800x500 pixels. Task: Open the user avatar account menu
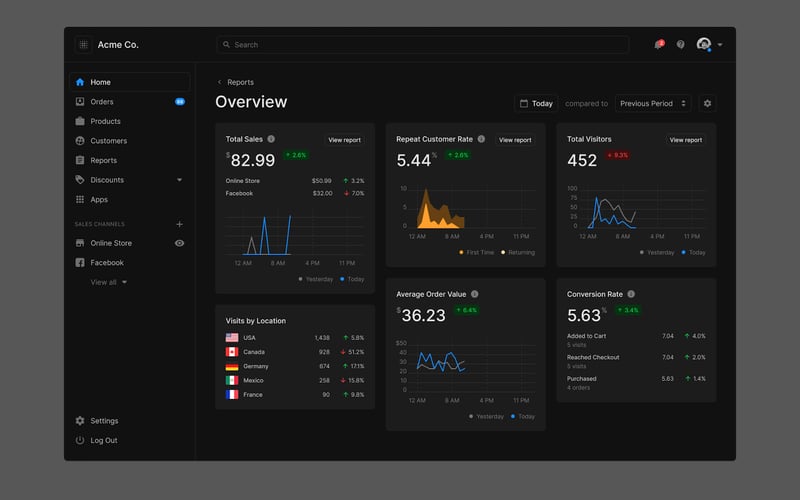pyautogui.click(x=709, y=44)
